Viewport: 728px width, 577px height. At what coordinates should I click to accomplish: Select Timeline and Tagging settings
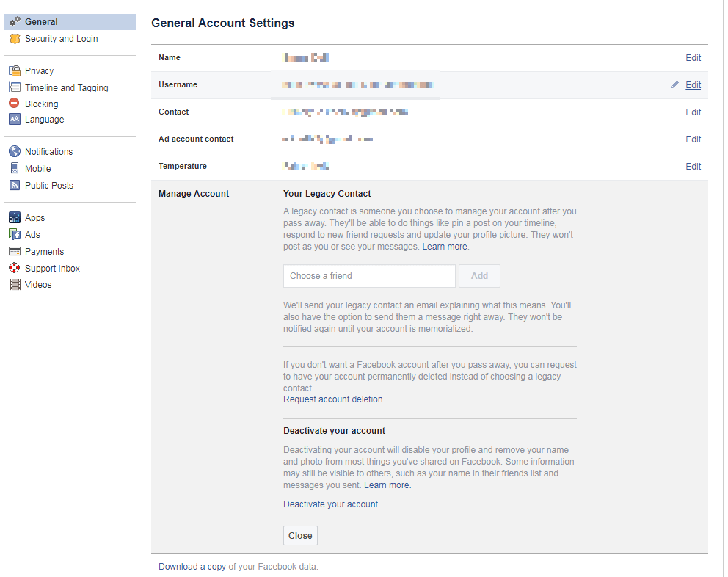click(66, 87)
